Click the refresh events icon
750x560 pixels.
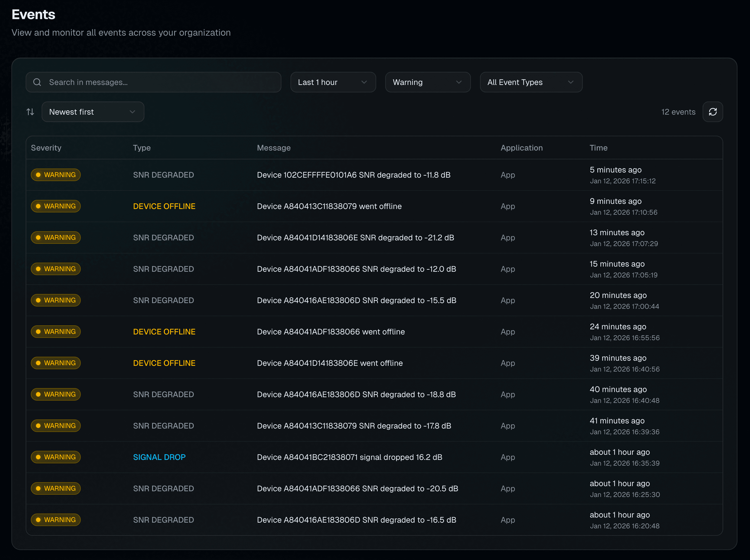[713, 112]
